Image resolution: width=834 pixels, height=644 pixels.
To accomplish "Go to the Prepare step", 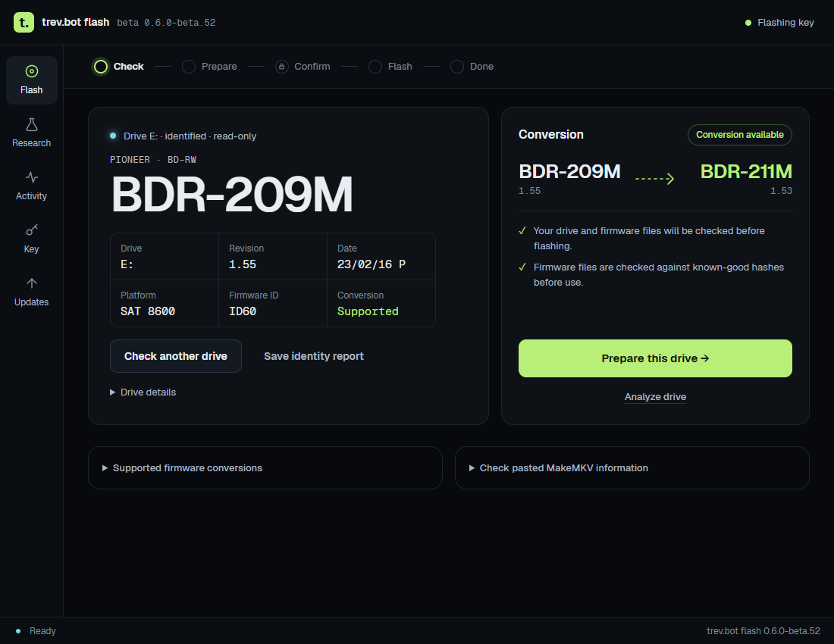I will tap(209, 67).
